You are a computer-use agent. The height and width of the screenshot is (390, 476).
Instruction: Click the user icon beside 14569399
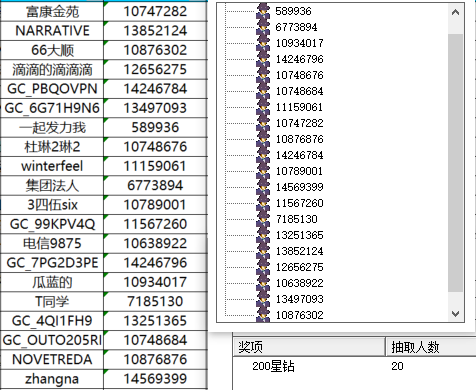(263, 187)
